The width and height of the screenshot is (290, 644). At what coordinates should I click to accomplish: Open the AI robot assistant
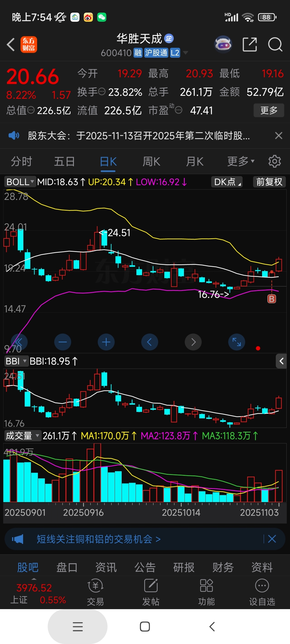coord(223,44)
